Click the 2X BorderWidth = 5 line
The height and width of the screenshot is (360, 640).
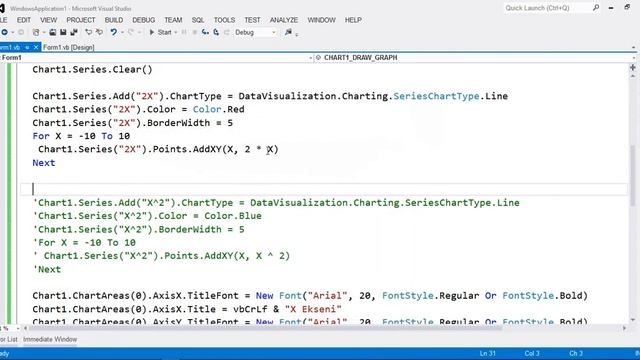[133, 123]
